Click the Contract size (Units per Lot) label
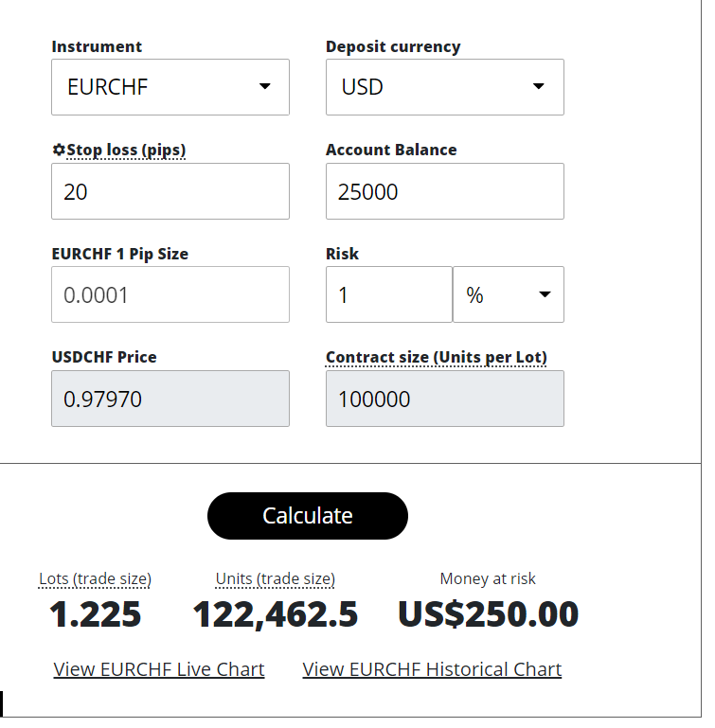The width and height of the screenshot is (715, 728). (x=437, y=357)
